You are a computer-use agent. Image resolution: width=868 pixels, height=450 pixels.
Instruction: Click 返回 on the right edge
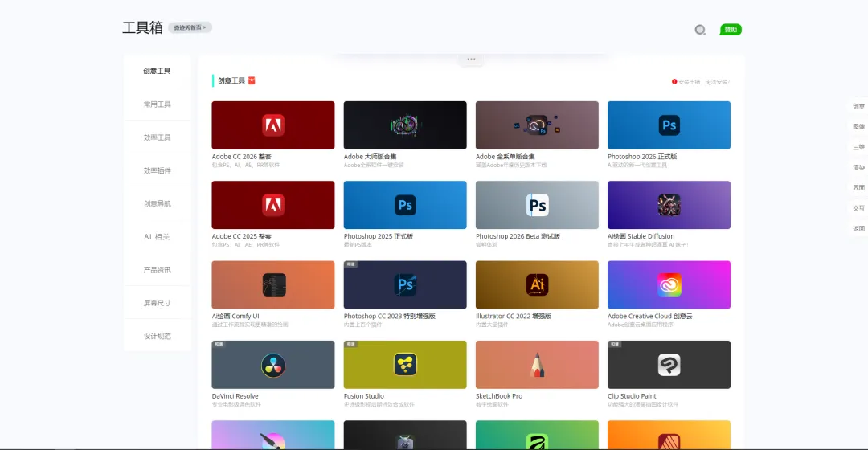pos(858,228)
